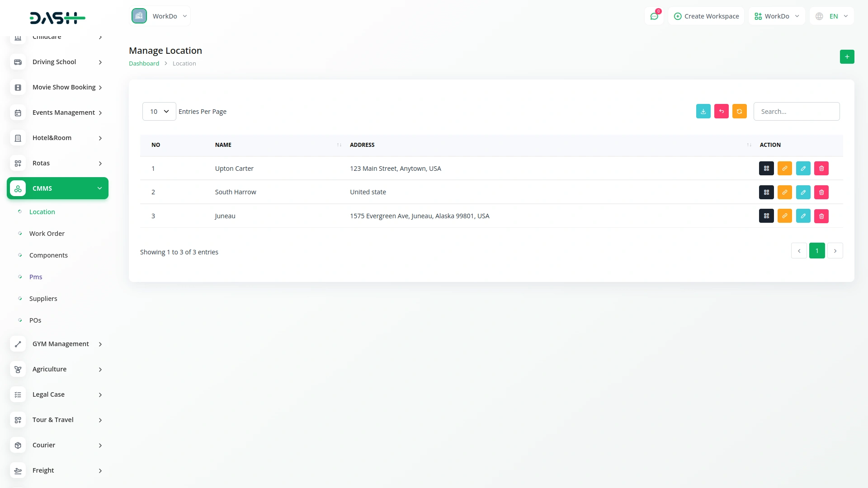
Task: Open Work Order in sidebar
Action: point(47,234)
